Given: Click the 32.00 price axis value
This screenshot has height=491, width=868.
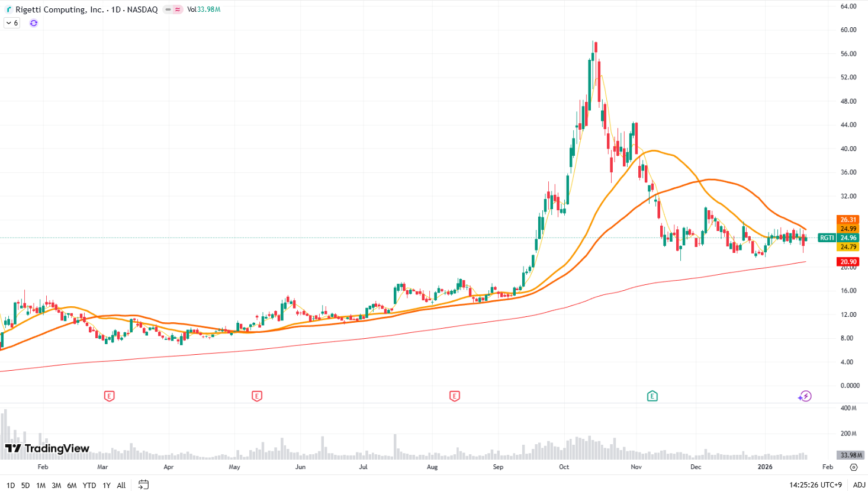Looking at the screenshot, I should [x=848, y=196].
